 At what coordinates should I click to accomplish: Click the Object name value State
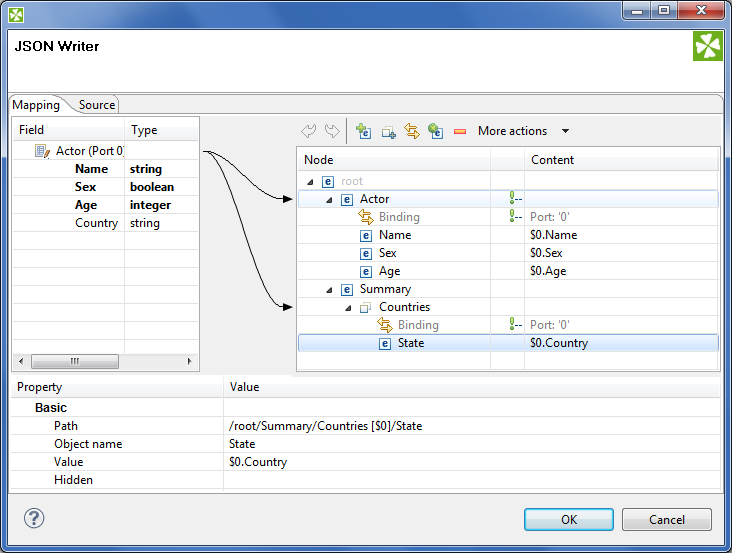(x=242, y=444)
